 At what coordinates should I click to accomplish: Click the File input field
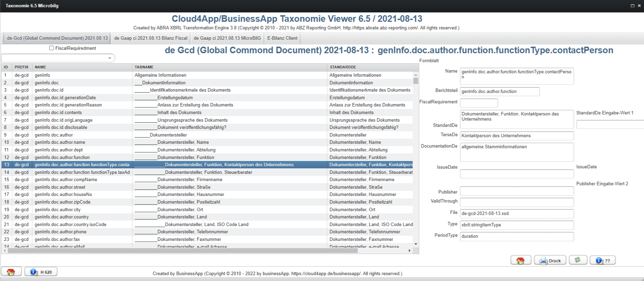(517, 214)
